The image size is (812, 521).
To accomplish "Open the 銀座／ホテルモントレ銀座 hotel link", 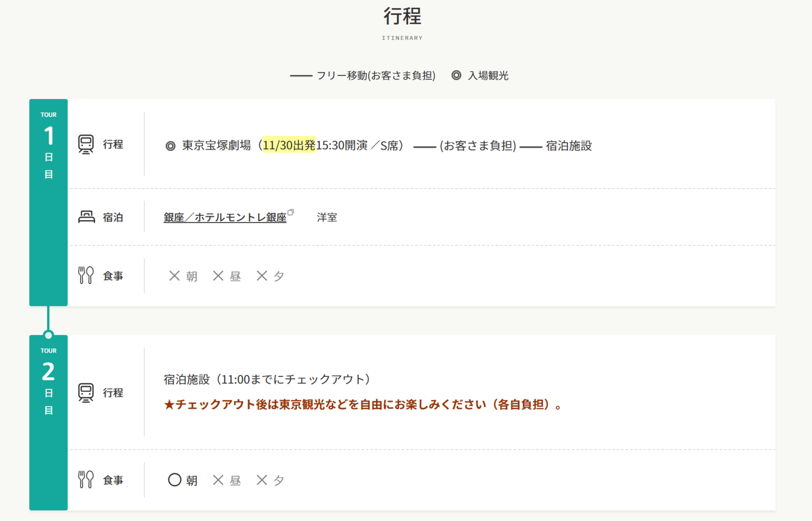I will [225, 217].
